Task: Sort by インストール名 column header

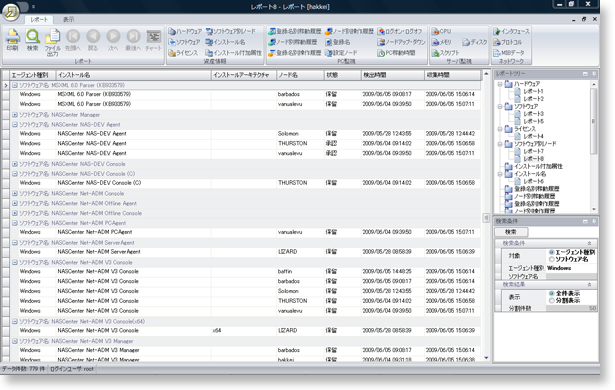Action: 133,75
